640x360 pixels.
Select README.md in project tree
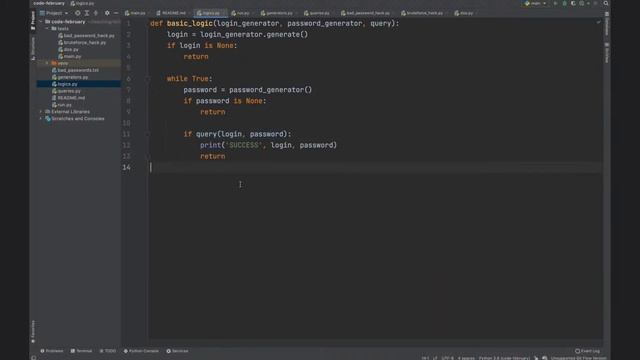(x=68, y=98)
